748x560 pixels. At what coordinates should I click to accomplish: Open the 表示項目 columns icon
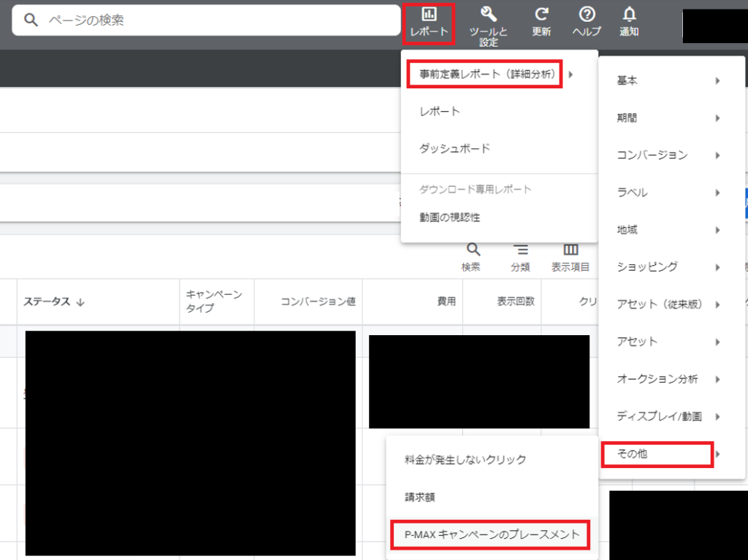[x=570, y=253]
